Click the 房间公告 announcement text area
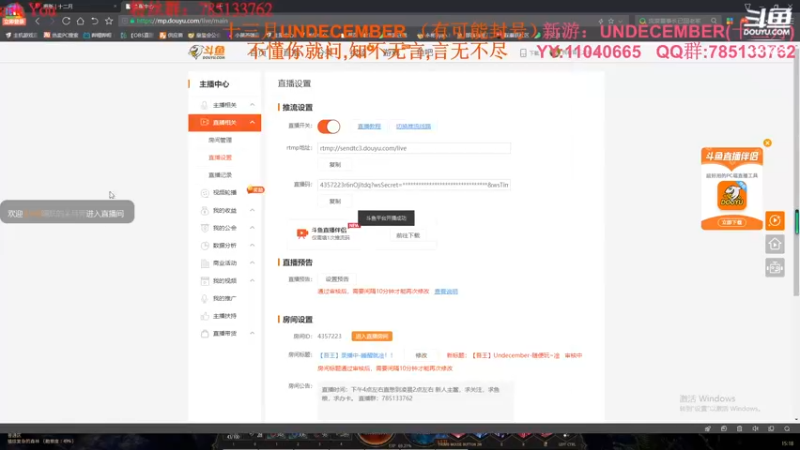The image size is (800, 450). (415, 401)
